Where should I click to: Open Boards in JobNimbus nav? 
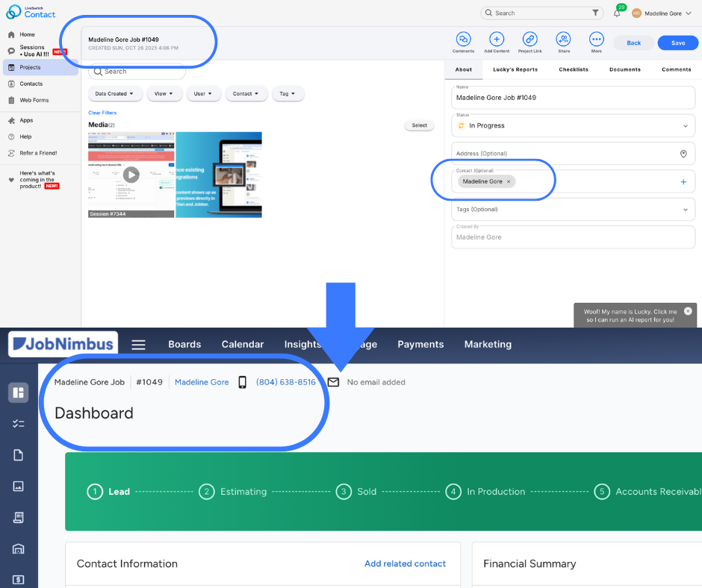(x=184, y=344)
